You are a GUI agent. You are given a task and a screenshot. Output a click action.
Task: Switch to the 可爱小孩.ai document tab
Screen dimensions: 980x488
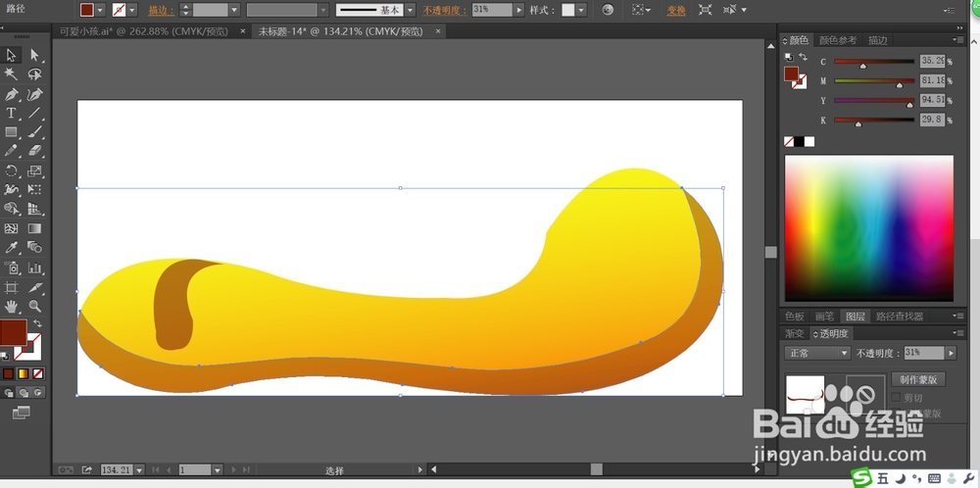142,31
